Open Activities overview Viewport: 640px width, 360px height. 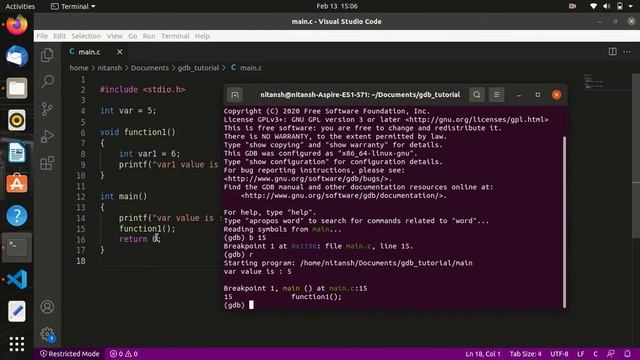tap(20, 6)
